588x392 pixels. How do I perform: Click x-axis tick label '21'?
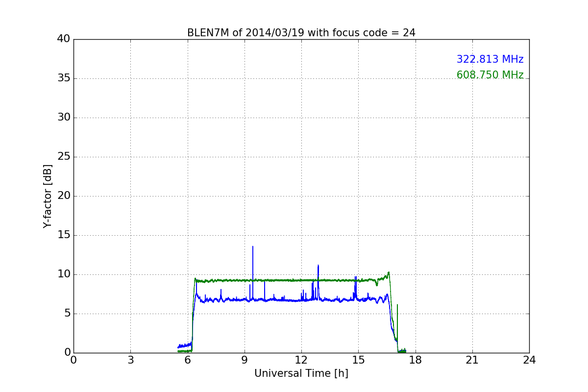pyautogui.click(x=472, y=360)
